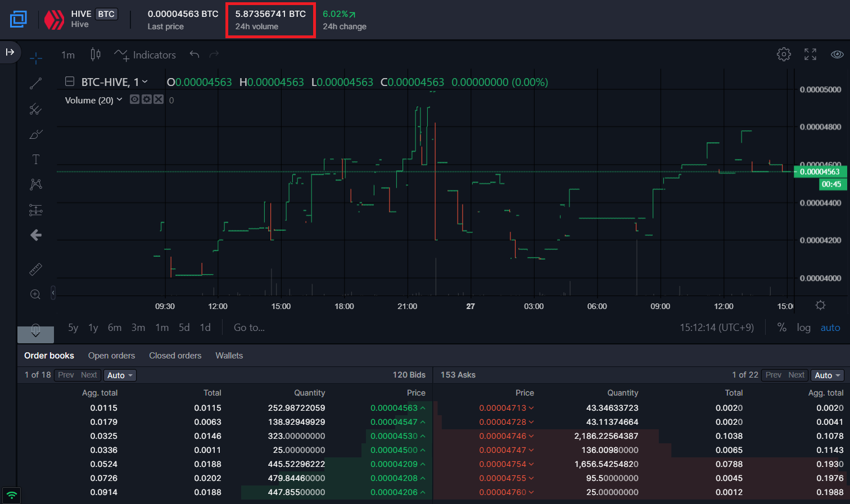Viewport: 850px width, 504px height.
Task: Select bid price 0.00004209
Action: point(394,464)
